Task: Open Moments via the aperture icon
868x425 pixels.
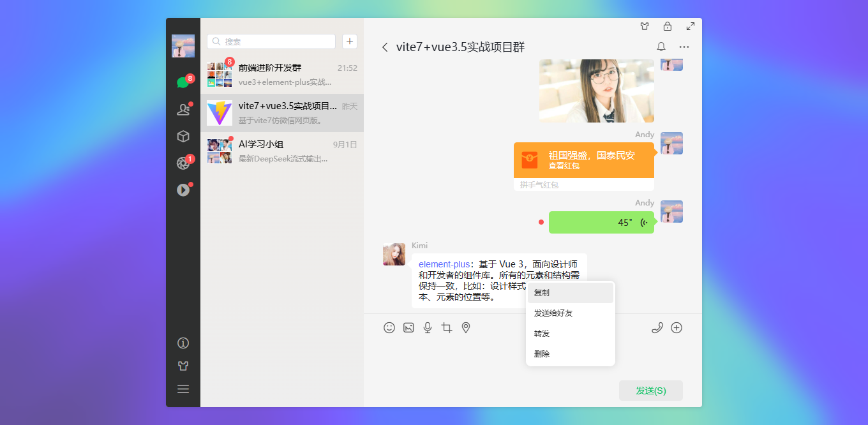Action: [183, 163]
